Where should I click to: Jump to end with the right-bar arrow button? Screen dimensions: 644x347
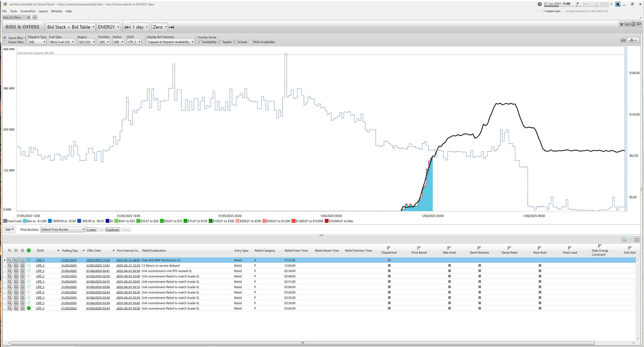[x=171, y=27]
